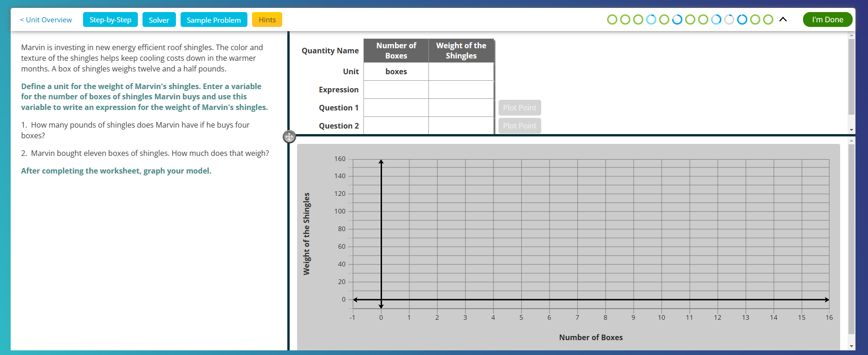
Task: Open the sixth progress circle, three-quarters blue
Action: pos(677,19)
